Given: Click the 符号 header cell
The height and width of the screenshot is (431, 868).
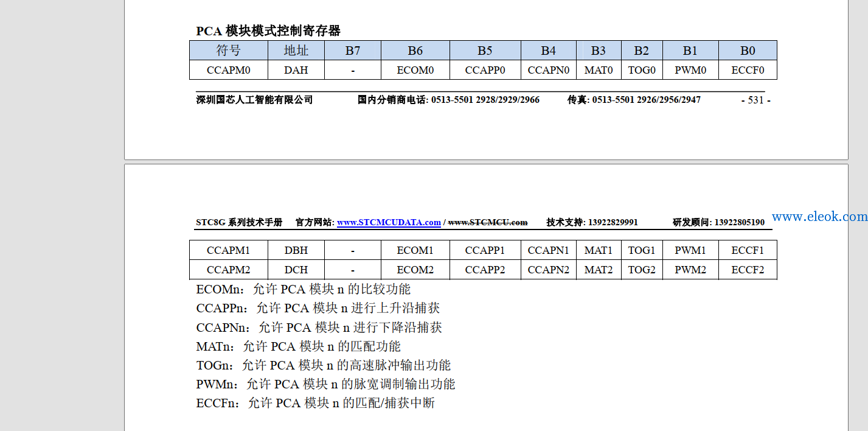Looking at the screenshot, I should [x=229, y=51].
